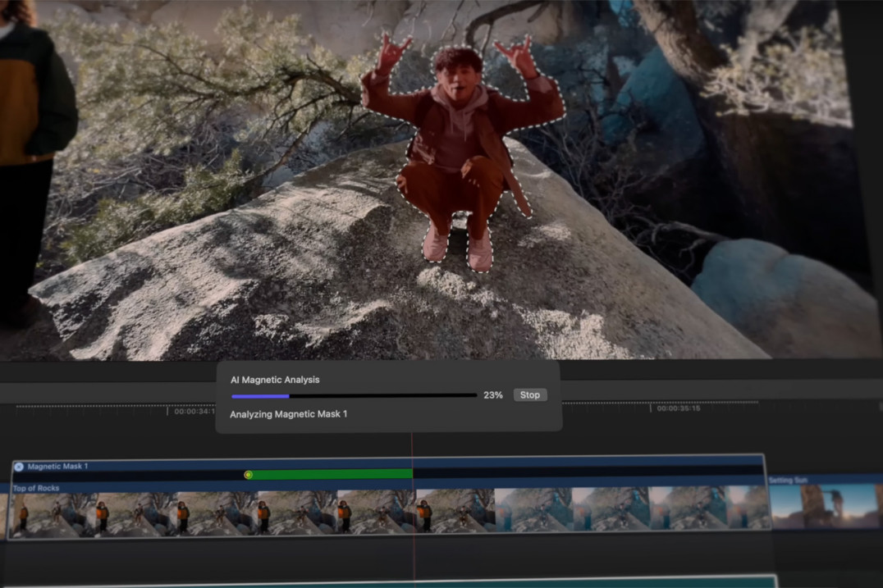Stop the AI Magnetic Analysis
Image resolution: width=883 pixels, height=588 pixels.
tap(530, 395)
